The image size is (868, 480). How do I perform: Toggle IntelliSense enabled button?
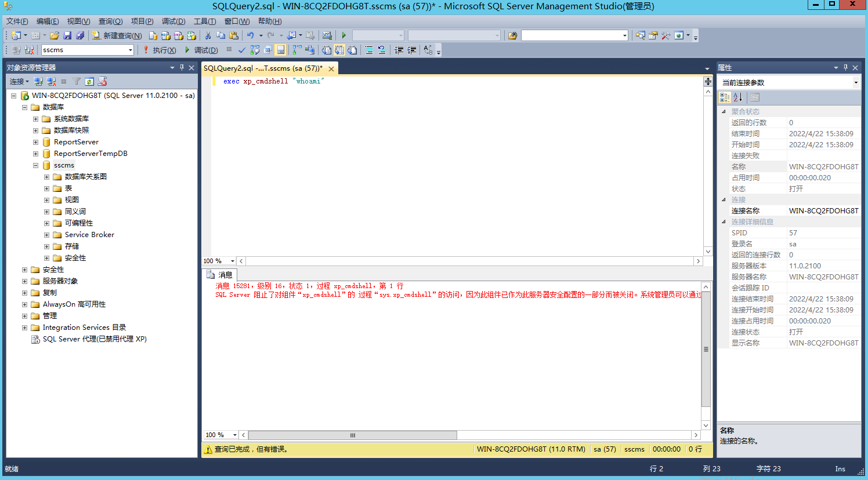tap(280, 50)
